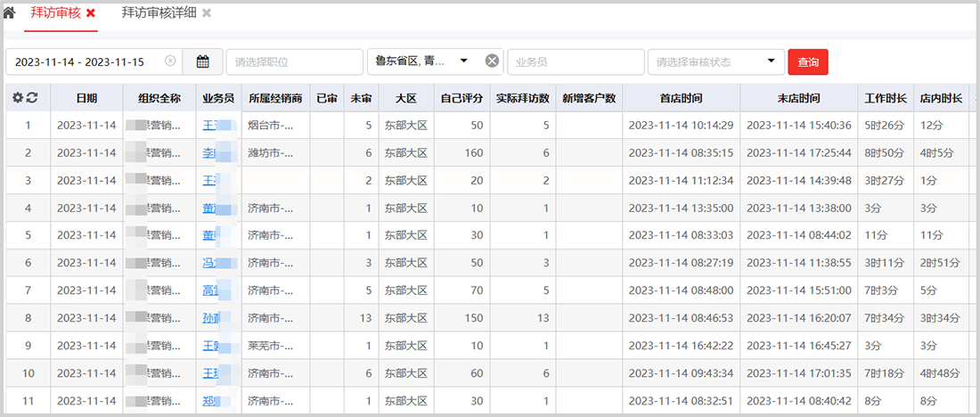Open the 请选择职位 position selector
The width and height of the screenshot is (980, 417).
[294, 61]
